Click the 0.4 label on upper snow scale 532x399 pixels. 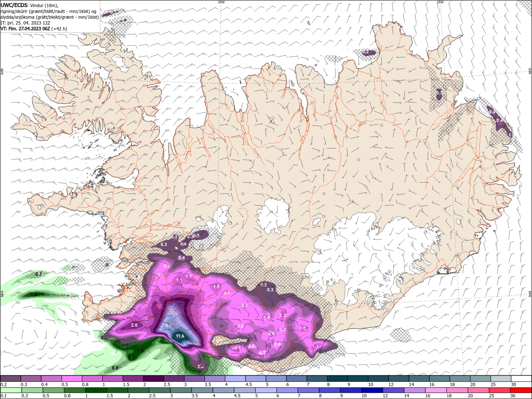tap(44, 384)
